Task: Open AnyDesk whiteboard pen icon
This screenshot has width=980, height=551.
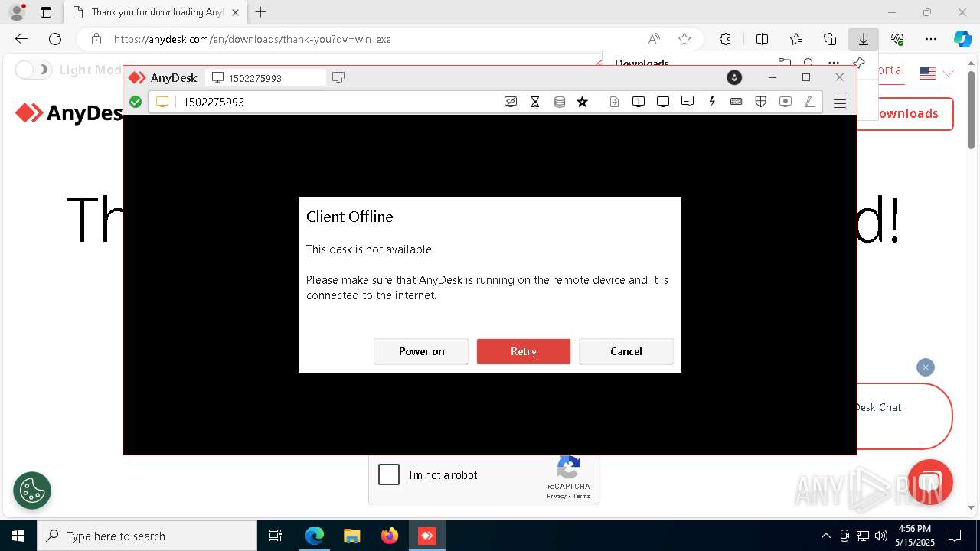Action: (810, 102)
